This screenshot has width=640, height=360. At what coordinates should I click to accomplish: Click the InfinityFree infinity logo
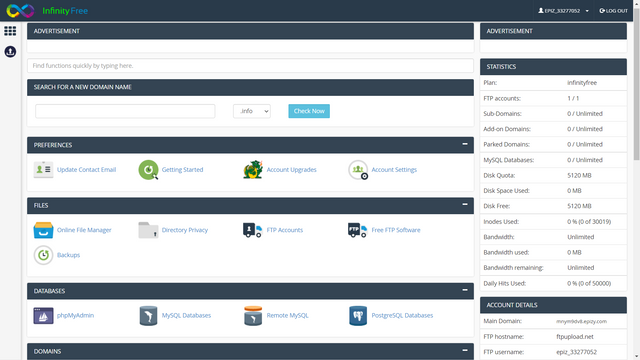point(20,11)
